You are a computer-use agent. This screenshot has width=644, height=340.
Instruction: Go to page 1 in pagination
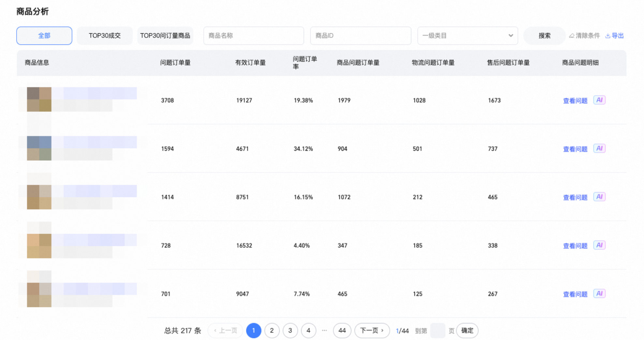254,331
